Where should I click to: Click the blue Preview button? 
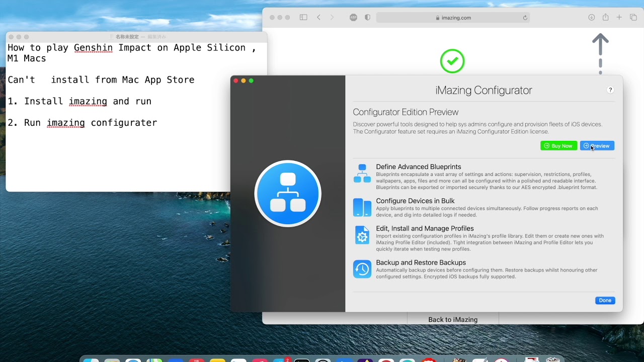coord(597,146)
